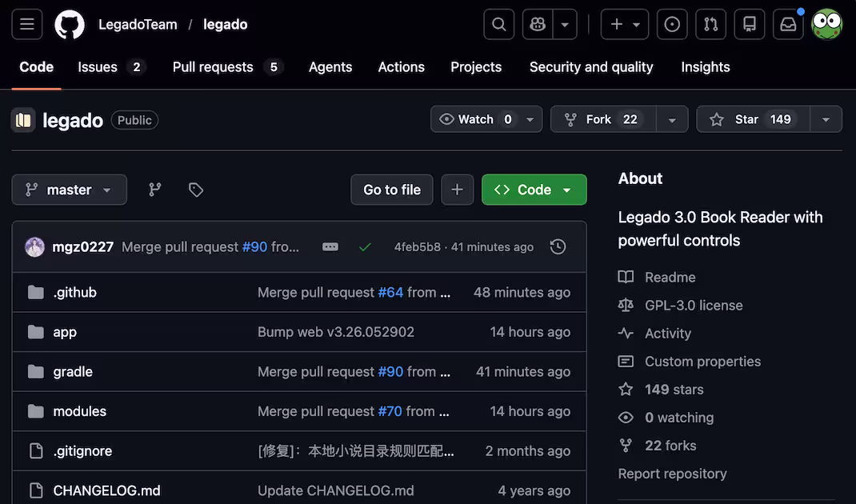
Task: Click the LegadoTeam organization link
Action: (138, 25)
